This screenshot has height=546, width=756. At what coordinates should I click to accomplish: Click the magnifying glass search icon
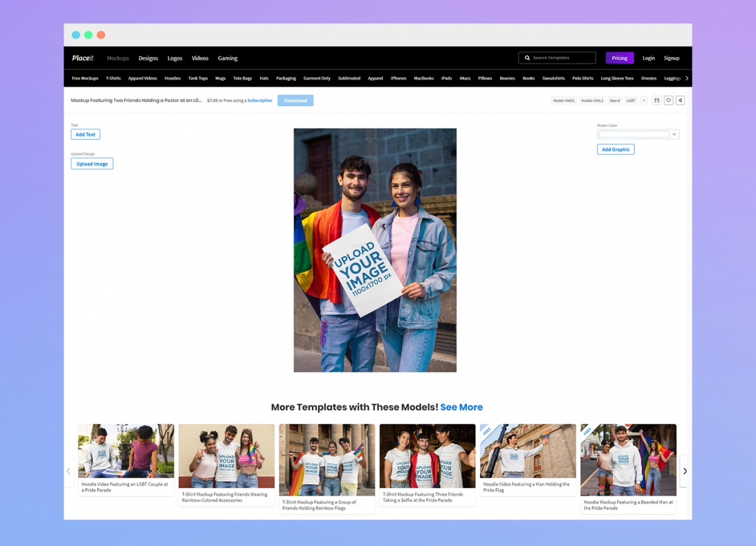(x=527, y=58)
